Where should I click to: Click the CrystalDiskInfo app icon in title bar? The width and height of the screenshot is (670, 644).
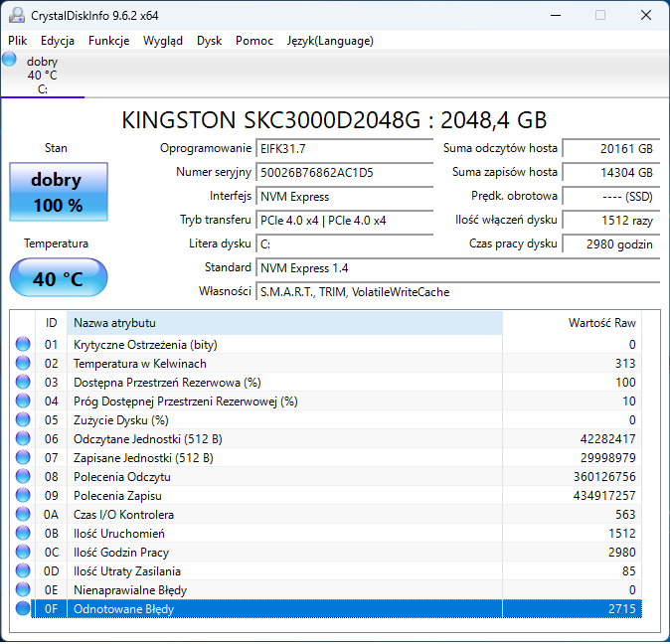click(16, 15)
